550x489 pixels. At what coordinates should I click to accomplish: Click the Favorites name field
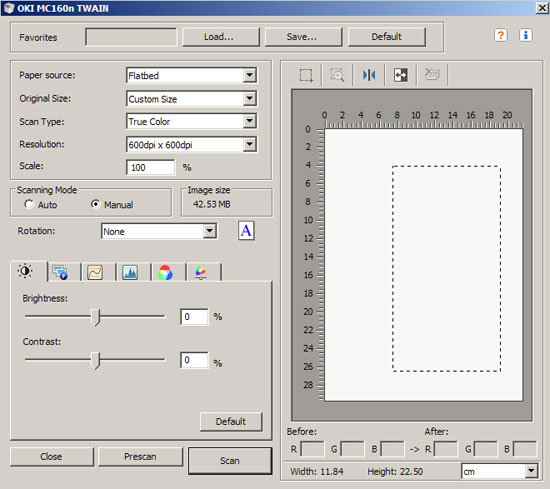(131, 37)
